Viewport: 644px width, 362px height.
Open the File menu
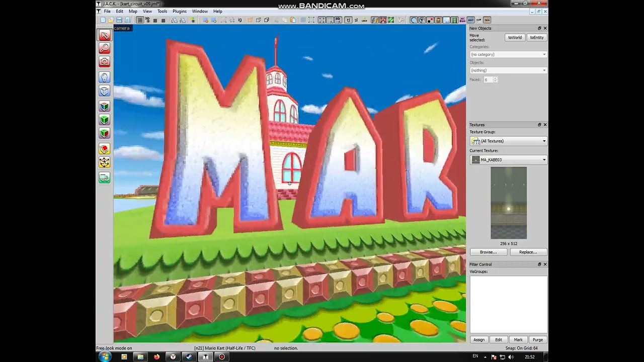click(x=107, y=11)
